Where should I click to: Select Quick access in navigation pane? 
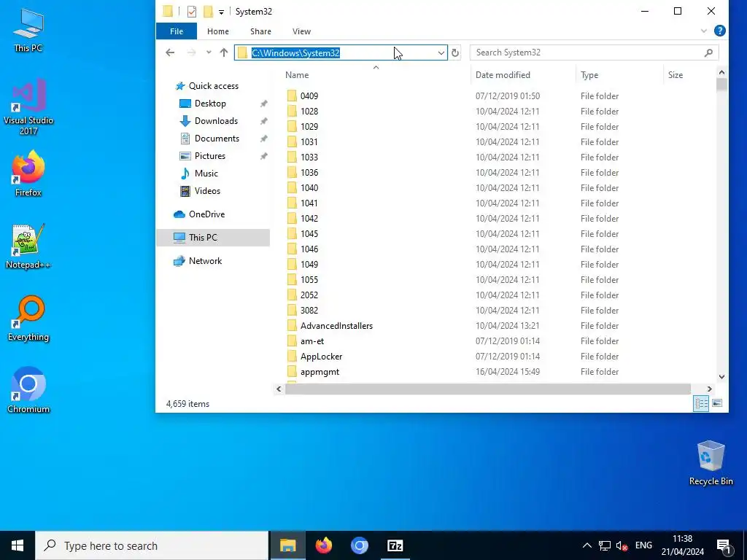pos(213,86)
